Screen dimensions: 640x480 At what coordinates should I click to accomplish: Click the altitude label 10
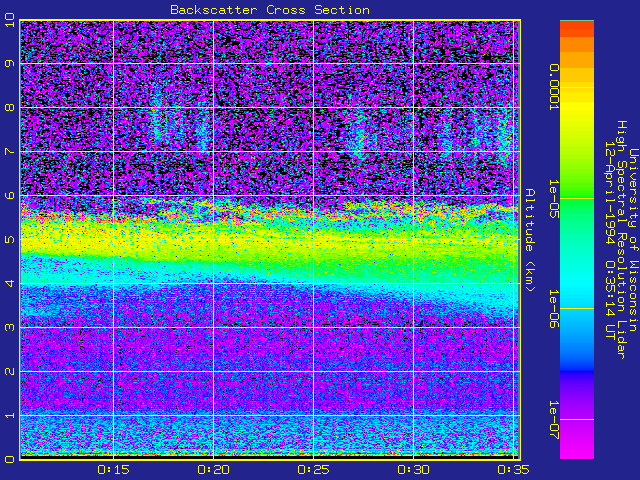click(9, 20)
